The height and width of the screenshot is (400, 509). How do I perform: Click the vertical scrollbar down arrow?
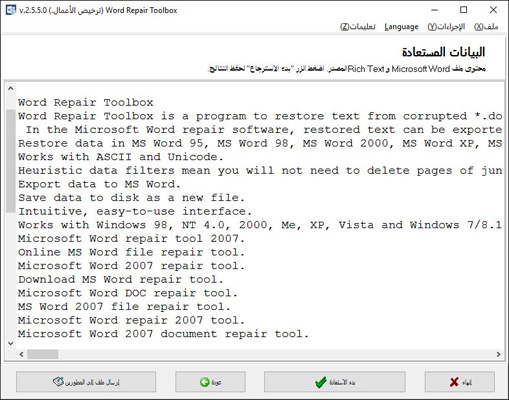click(x=11, y=343)
